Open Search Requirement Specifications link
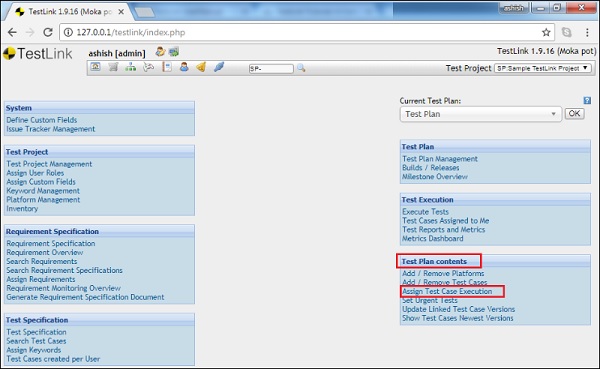The height and width of the screenshot is (369, 600). point(64,270)
